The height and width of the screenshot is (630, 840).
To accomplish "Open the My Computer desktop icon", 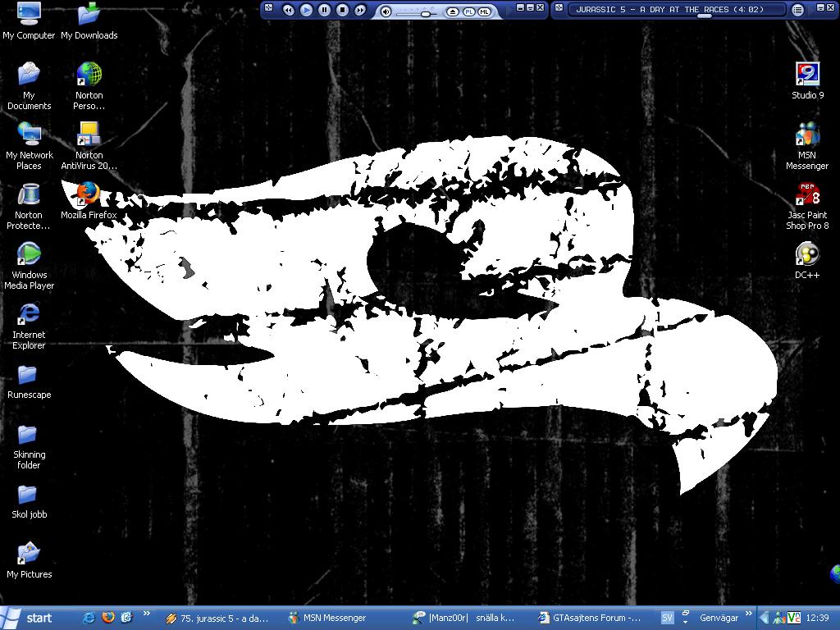I will (x=29, y=21).
